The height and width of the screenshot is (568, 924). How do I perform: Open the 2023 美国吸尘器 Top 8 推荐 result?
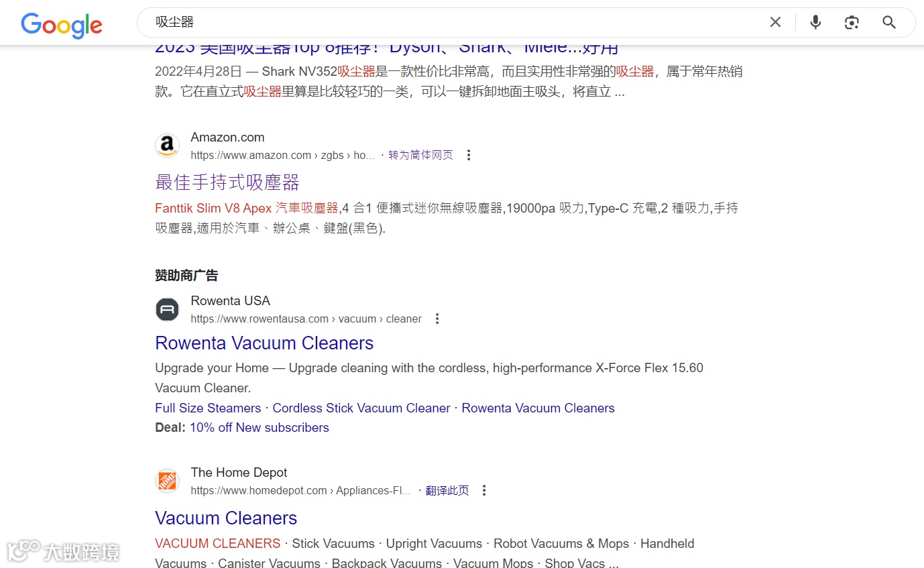point(386,48)
